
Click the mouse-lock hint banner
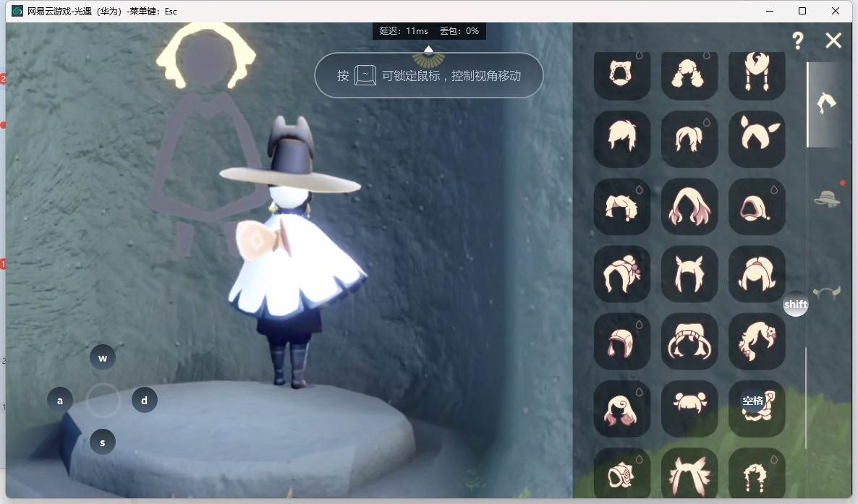pos(429,75)
